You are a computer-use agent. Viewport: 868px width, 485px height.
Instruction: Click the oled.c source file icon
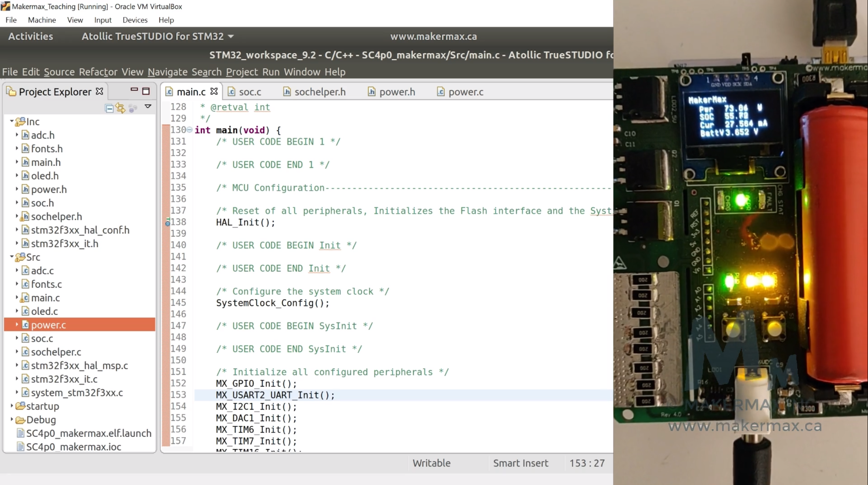(x=25, y=311)
